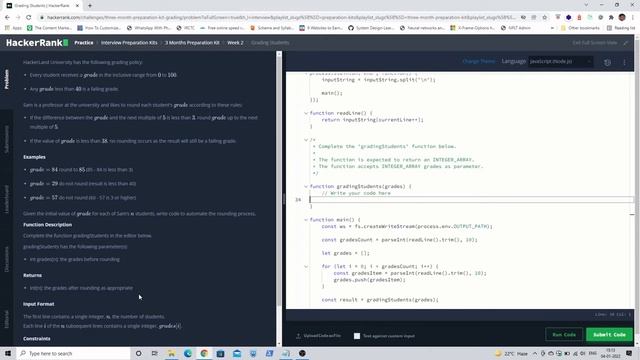The height and width of the screenshot is (360, 640).
Task: Click the panel divider drag handle
Action: tap(284, 199)
